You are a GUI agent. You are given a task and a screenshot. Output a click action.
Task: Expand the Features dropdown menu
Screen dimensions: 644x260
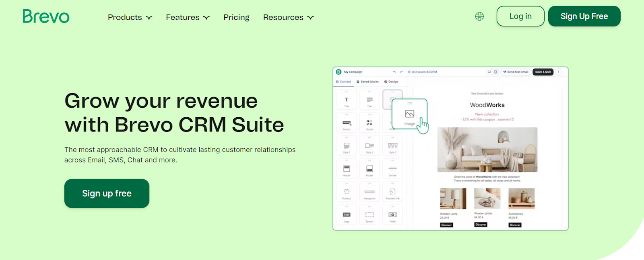[x=188, y=17]
